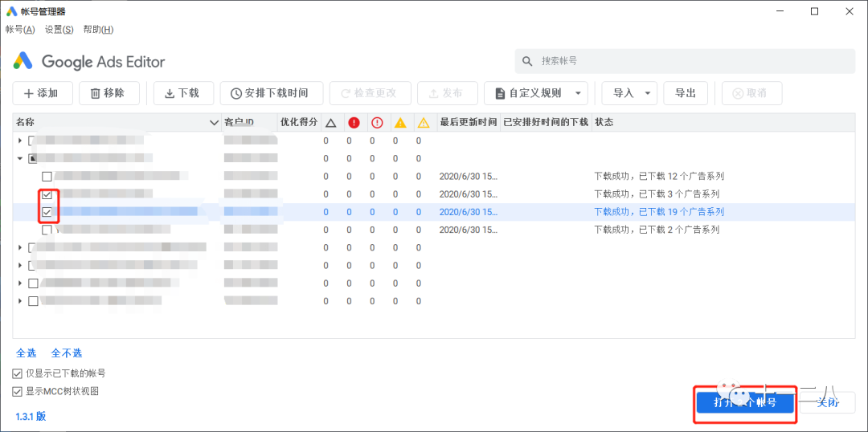Viewport: 868px width, 432px height.
Task: Open the 导入 import dropdown
Action: click(629, 93)
